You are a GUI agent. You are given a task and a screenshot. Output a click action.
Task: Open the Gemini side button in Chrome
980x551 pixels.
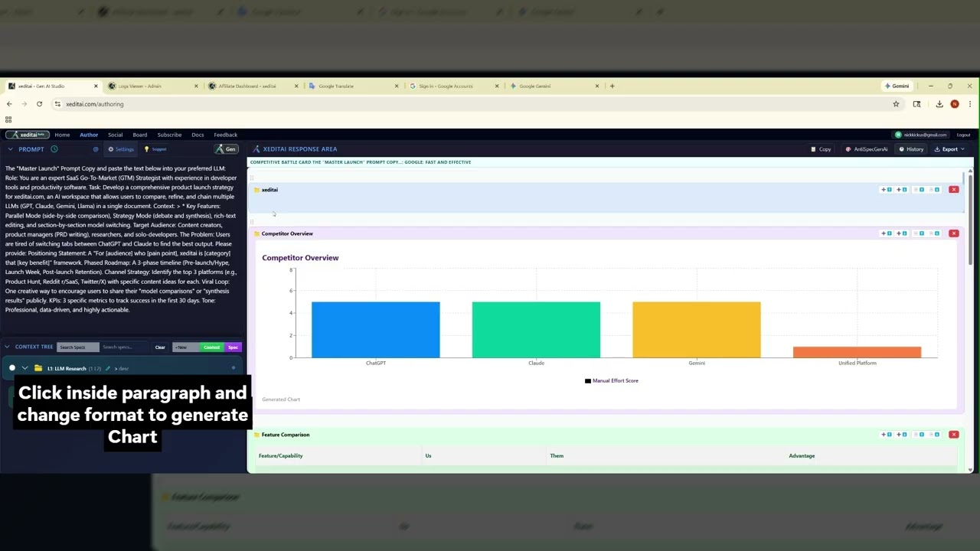click(x=896, y=86)
